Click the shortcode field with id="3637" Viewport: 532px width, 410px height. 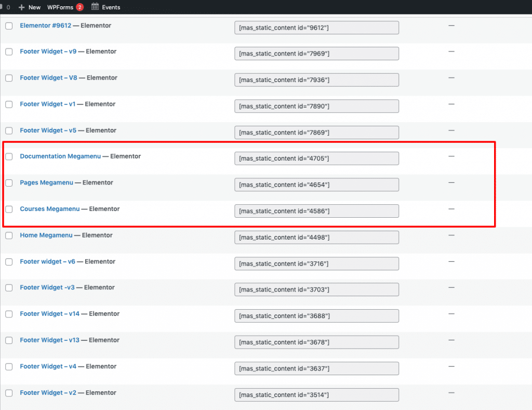[x=316, y=368]
